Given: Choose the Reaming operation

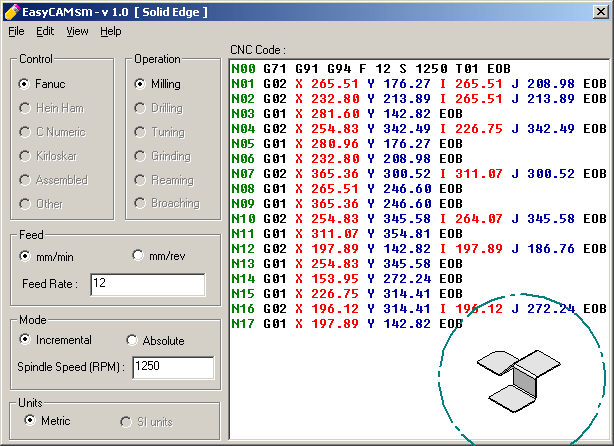Looking at the screenshot, I should 164,180.
